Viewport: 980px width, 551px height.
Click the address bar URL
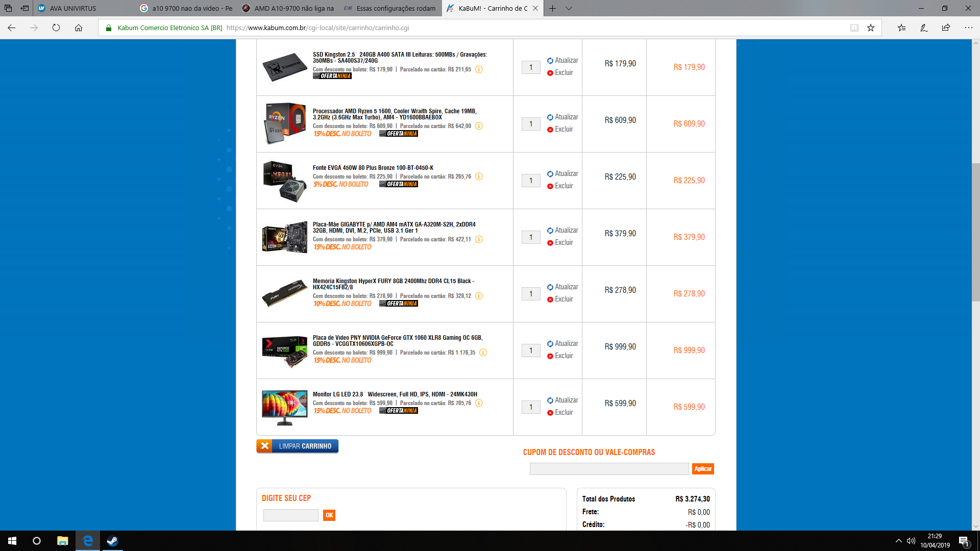317,28
